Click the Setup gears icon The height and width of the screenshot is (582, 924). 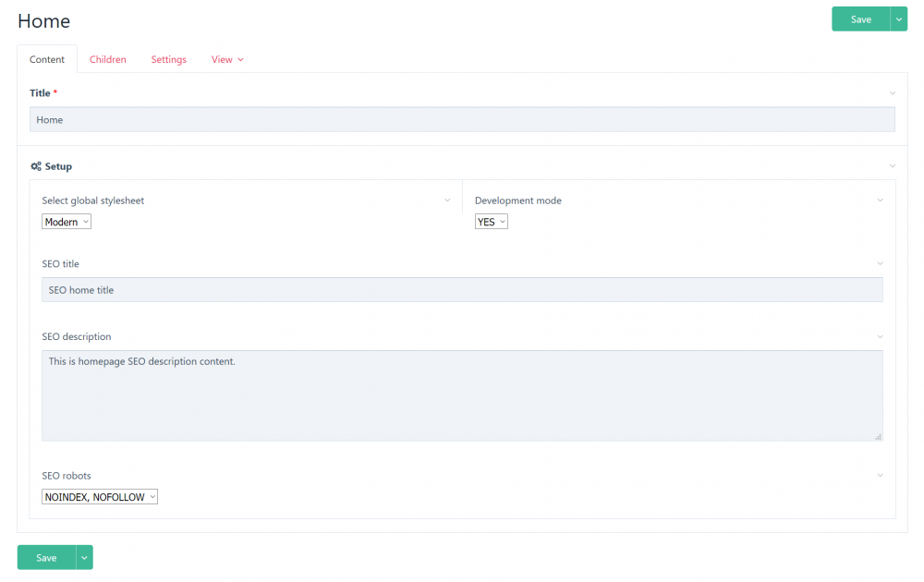point(35,166)
